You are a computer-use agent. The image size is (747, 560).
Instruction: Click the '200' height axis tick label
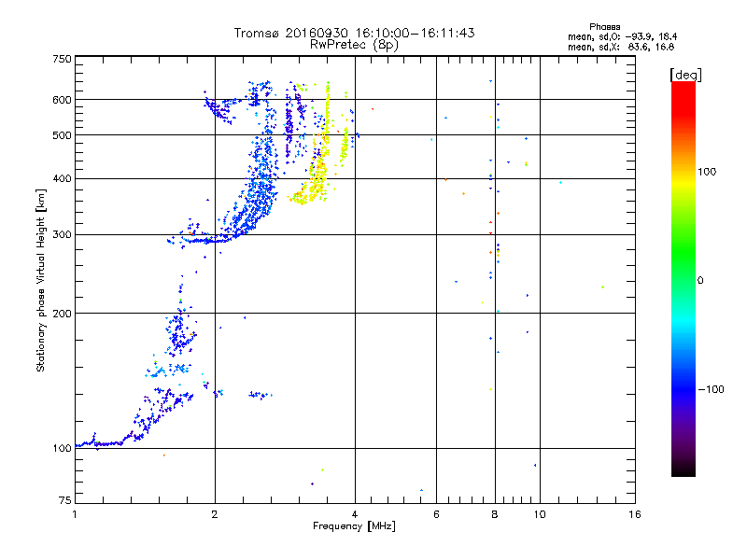coord(62,314)
